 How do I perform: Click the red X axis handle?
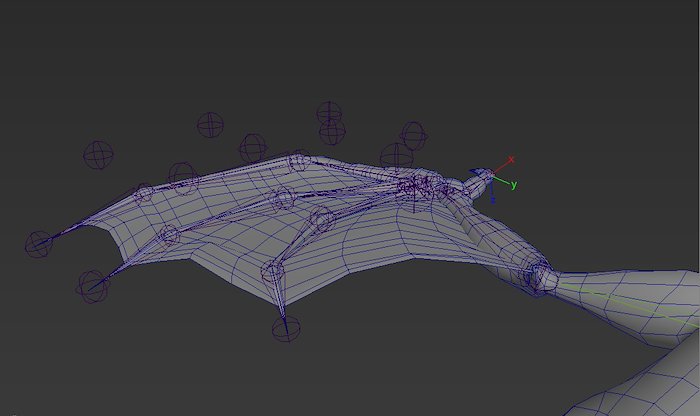coord(511,159)
